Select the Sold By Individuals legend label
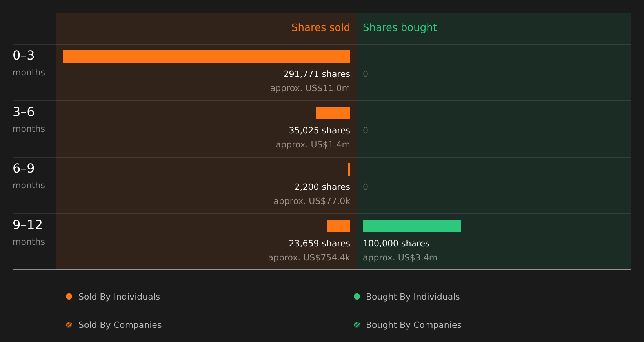 coord(119,297)
